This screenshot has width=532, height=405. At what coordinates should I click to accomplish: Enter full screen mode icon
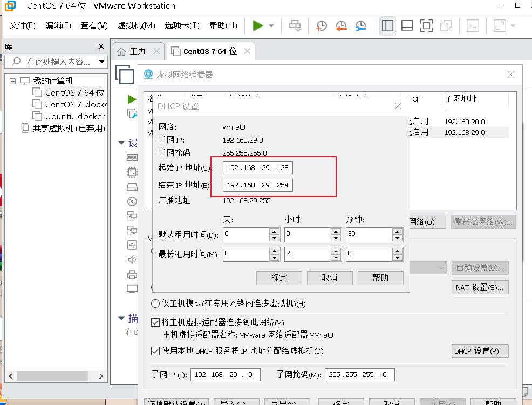(x=426, y=25)
